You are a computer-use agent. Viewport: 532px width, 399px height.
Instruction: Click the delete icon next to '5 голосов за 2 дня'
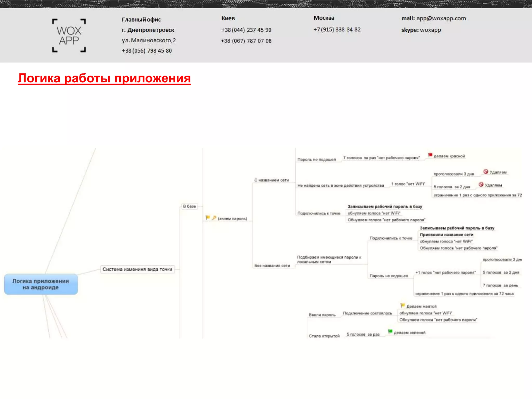[x=481, y=184]
